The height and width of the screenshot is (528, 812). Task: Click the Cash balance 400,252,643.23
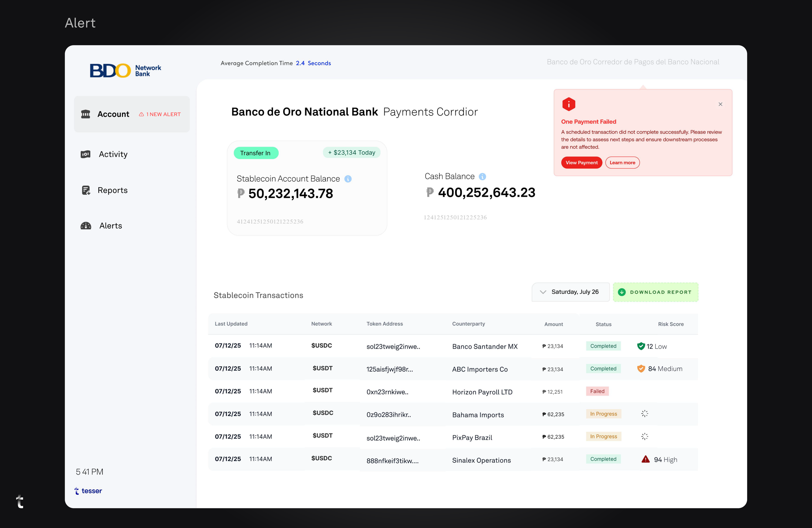point(480,193)
